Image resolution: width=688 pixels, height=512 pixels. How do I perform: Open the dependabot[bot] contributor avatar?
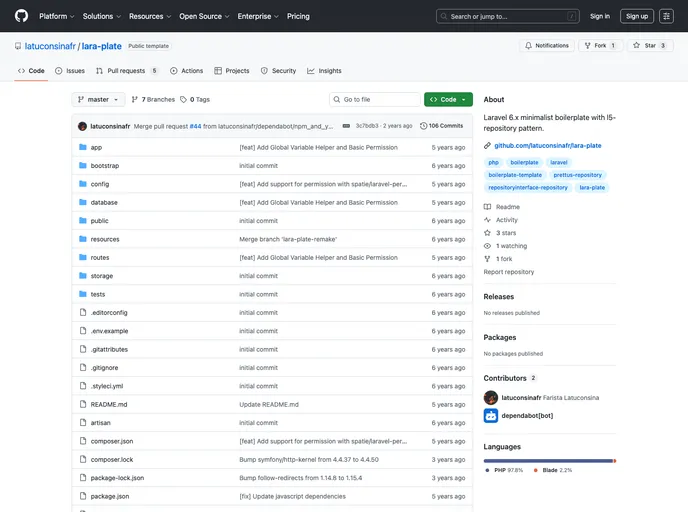(491, 416)
